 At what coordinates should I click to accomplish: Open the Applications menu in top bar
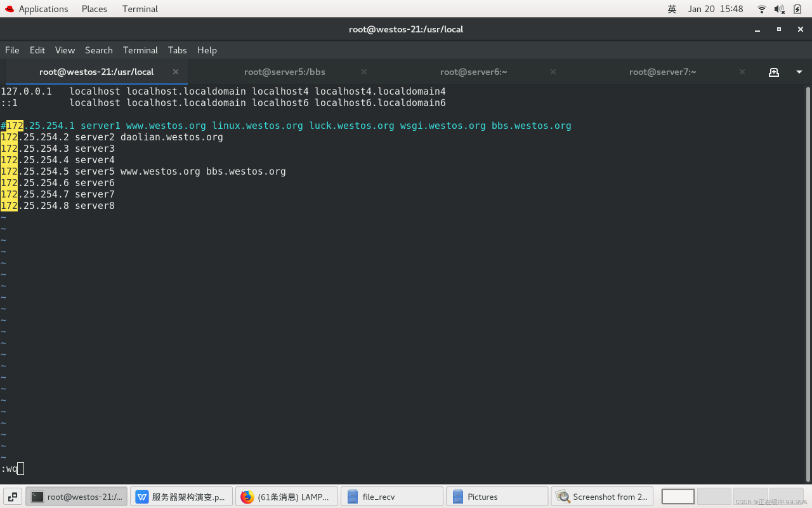36,9
